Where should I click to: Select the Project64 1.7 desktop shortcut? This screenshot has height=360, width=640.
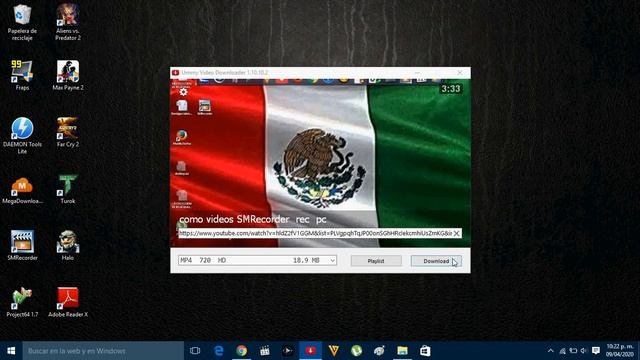pyautogui.click(x=22, y=302)
